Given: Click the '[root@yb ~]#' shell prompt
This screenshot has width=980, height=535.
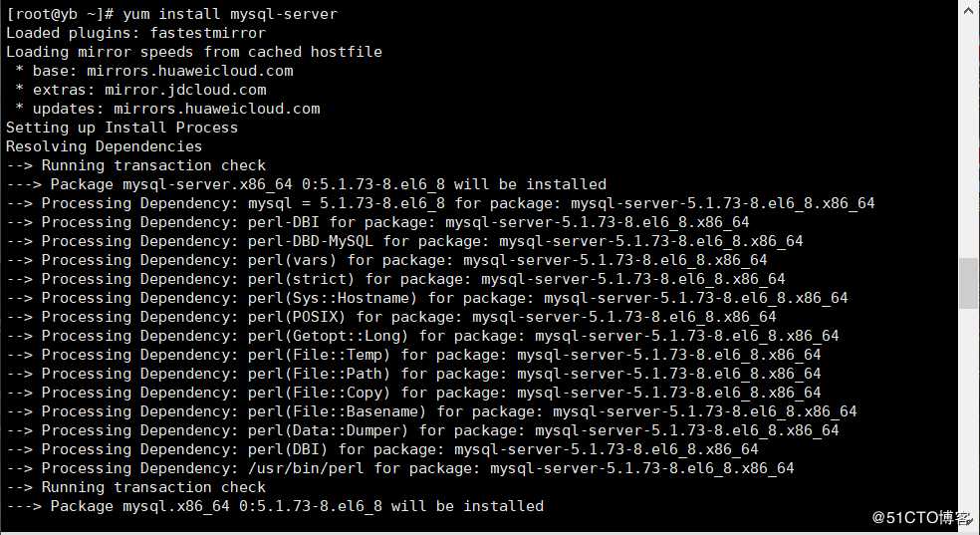Looking at the screenshot, I should click(59, 14).
